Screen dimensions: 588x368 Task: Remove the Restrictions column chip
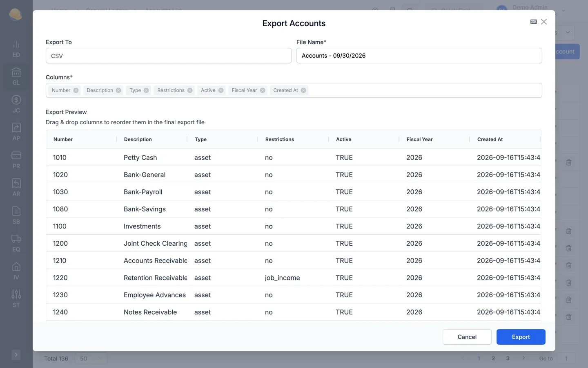(190, 90)
